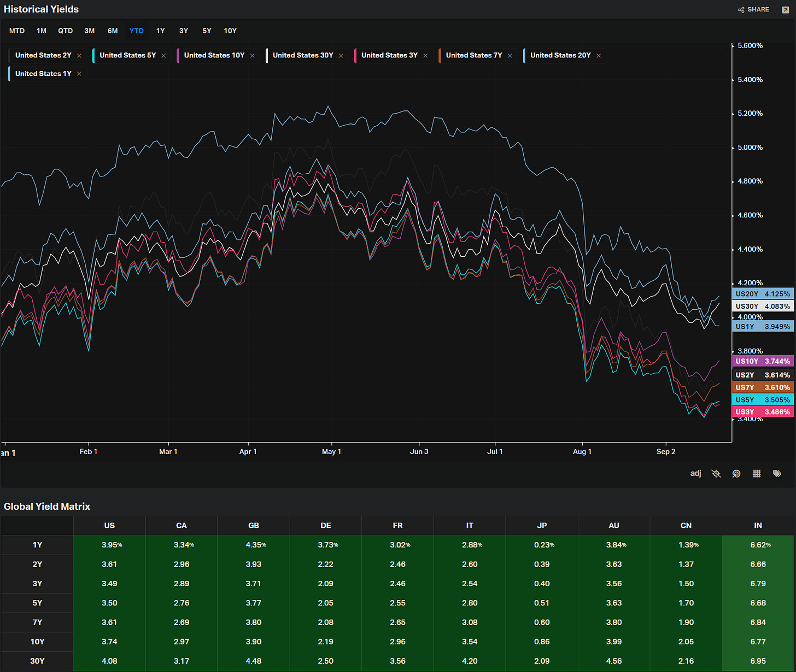796x672 pixels.
Task: Switch to the 5Y time range tab
Action: [x=207, y=31]
